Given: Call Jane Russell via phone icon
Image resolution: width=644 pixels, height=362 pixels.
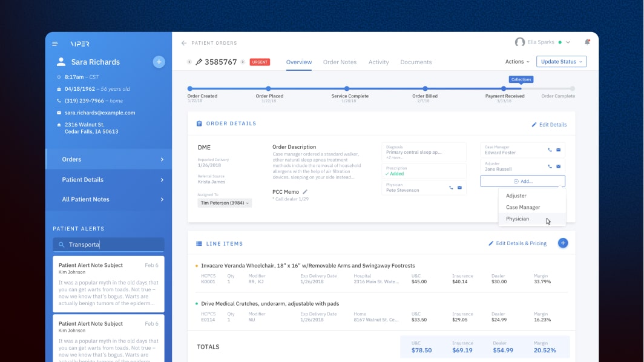Looking at the screenshot, I should click(x=550, y=166).
